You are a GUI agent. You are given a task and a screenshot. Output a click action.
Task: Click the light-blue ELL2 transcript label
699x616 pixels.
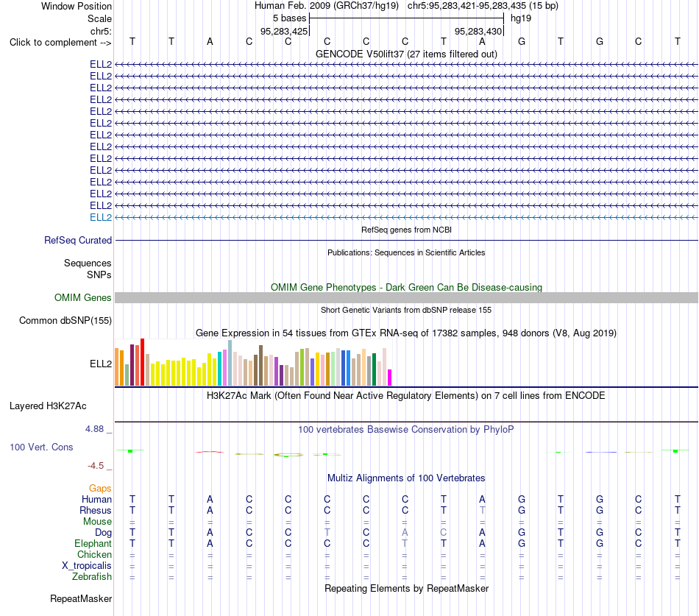(x=101, y=217)
